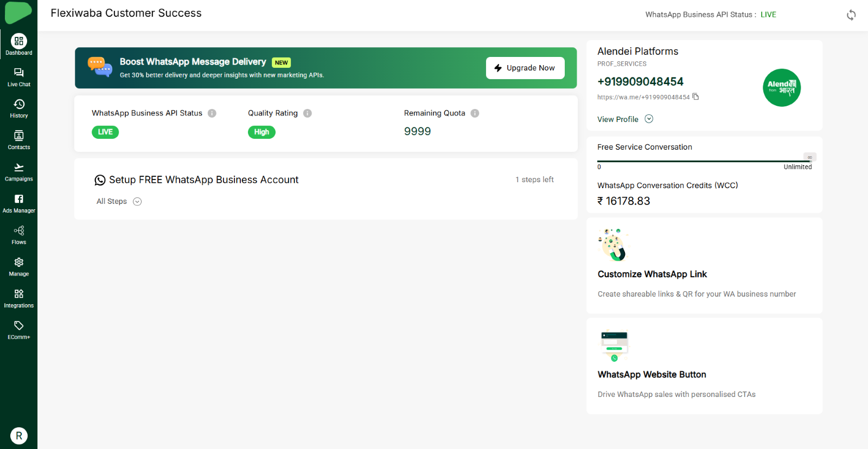The width and height of the screenshot is (868, 449).
Task: Click '1 steps left' text
Action: [534, 179]
